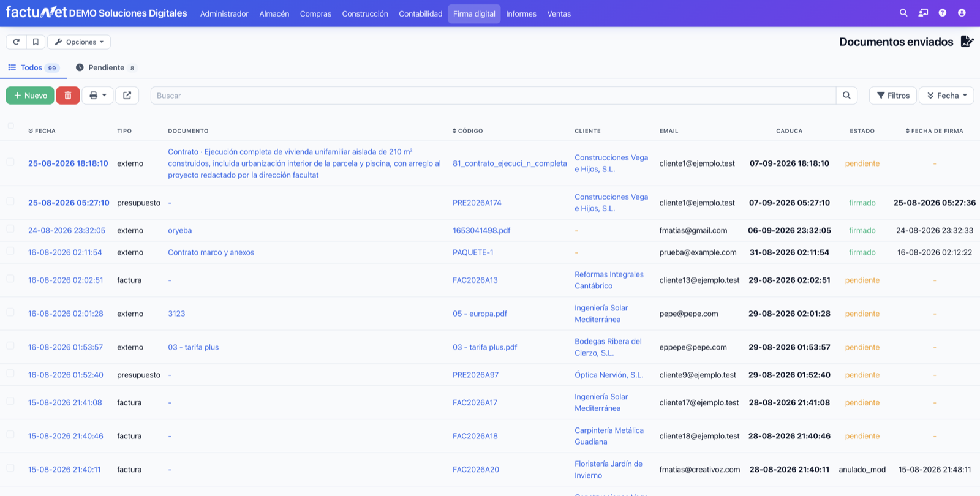Switch to the Todos tab
Screen dimensions: 980x496
[33, 67]
